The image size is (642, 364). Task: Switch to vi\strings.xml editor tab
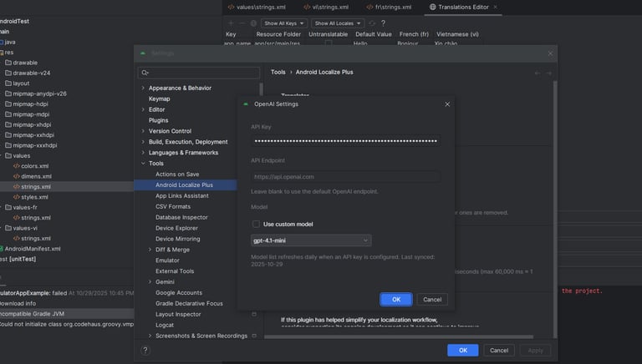(x=326, y=7)
